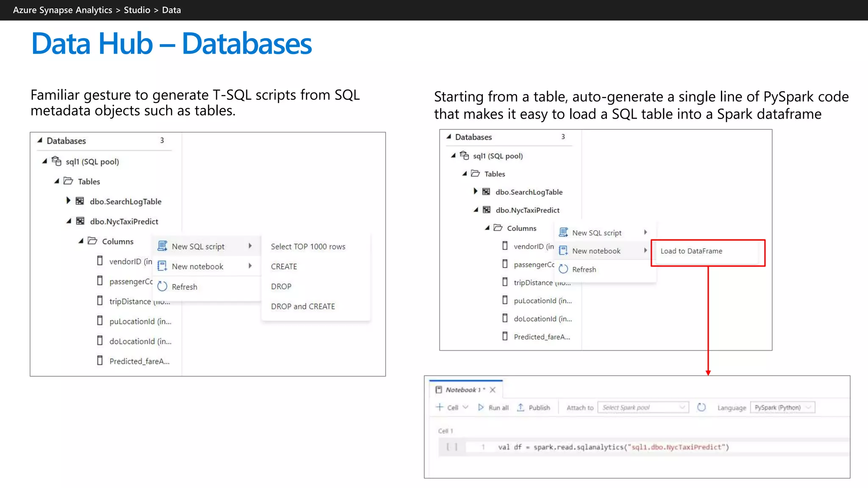Screen dimensions: 868x488
Task: Choose DROP script option
Action: pos(281,286)
